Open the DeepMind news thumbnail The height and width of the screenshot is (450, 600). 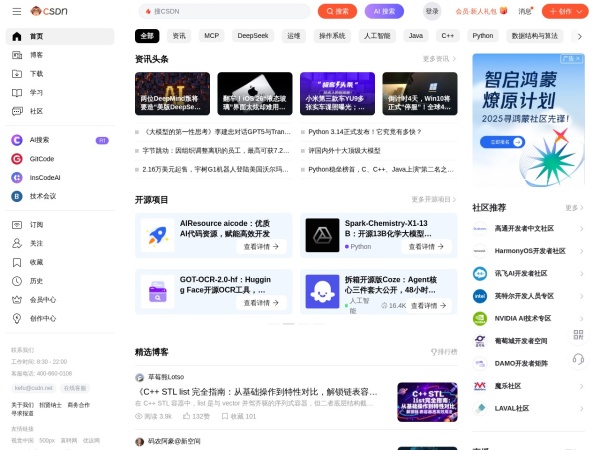click(x=172, y=94)
